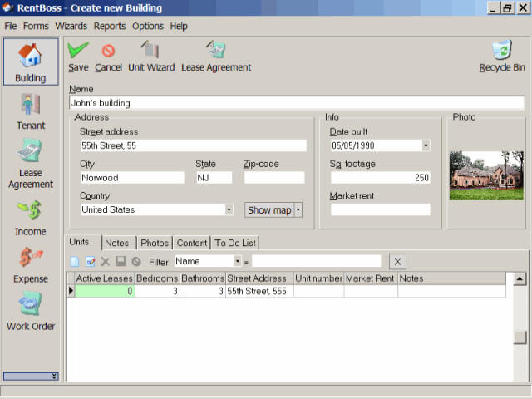This screenshot has width=532, height=399.
Task: Open the Expense section in sidebar
Action: [31, 266]
